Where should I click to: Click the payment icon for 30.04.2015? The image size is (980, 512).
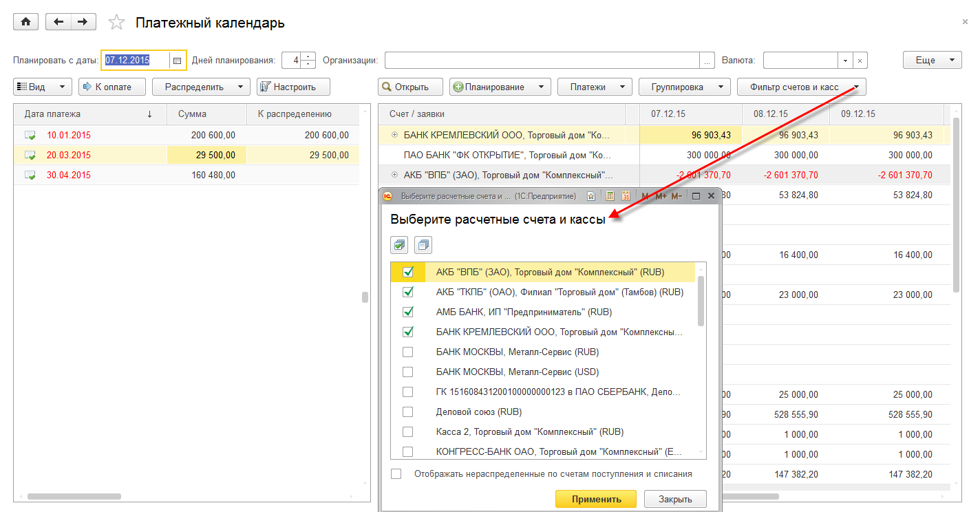tap(30, 175)
